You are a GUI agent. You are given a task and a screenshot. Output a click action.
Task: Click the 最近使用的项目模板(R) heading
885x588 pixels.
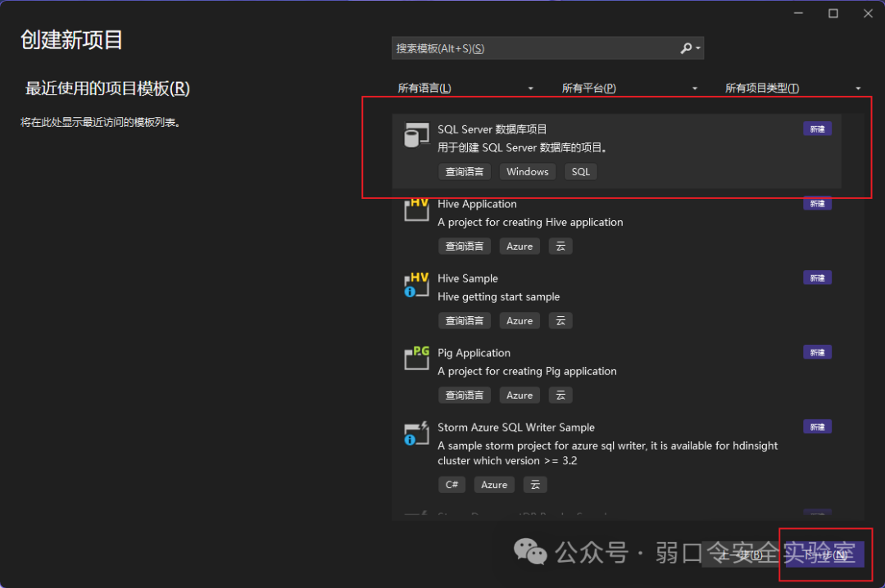(107, 88)
